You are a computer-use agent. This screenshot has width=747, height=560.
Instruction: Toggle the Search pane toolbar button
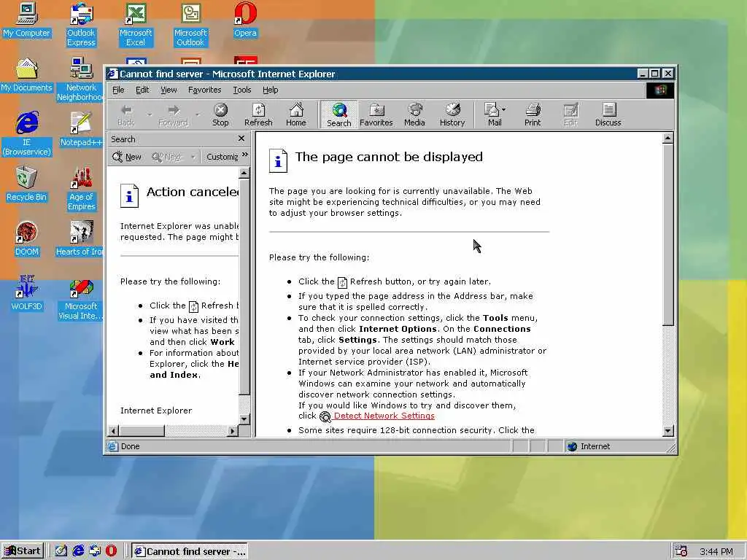coord(338,115)
